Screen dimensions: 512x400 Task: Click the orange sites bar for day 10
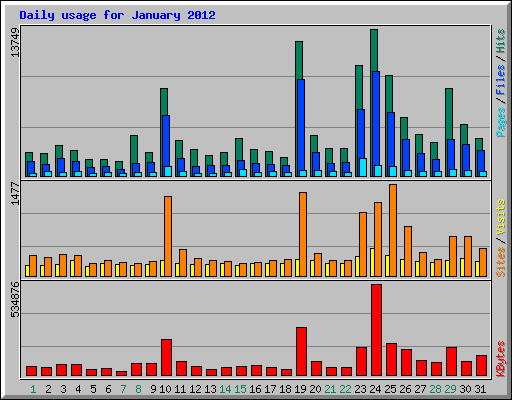pos(168,236)
